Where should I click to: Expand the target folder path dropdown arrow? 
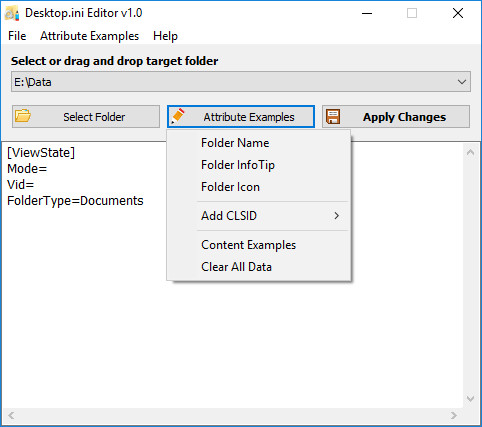tap(462, 82)
